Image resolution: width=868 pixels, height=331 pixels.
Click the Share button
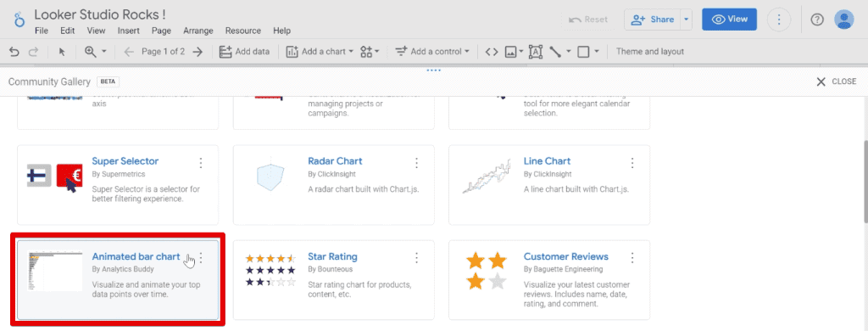pos(652,20)
